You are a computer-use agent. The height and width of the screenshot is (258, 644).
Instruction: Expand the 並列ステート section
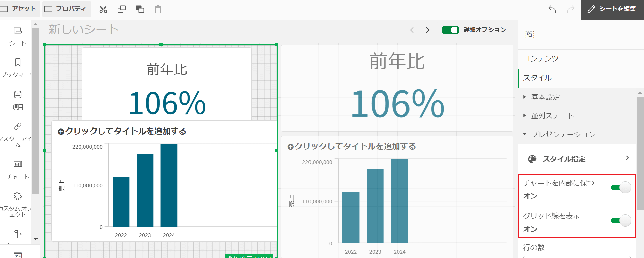(552, 116)
